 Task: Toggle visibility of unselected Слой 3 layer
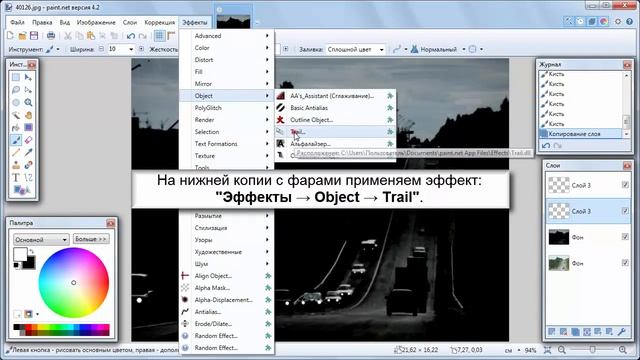[625, 185]
